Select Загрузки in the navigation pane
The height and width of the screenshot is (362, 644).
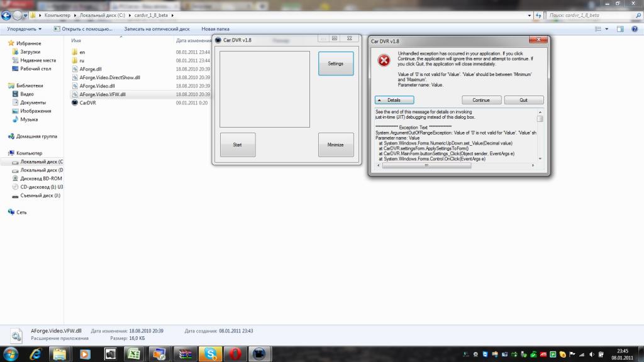30,52
